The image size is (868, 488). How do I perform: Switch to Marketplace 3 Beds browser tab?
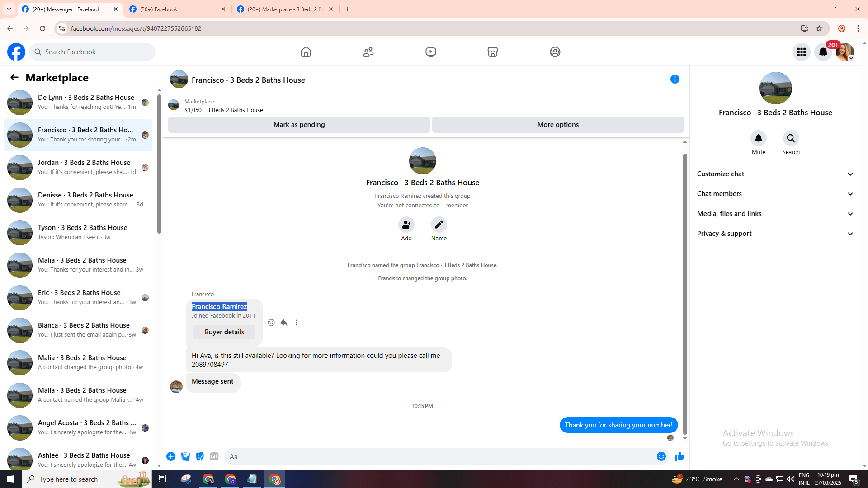pos(285,9)
